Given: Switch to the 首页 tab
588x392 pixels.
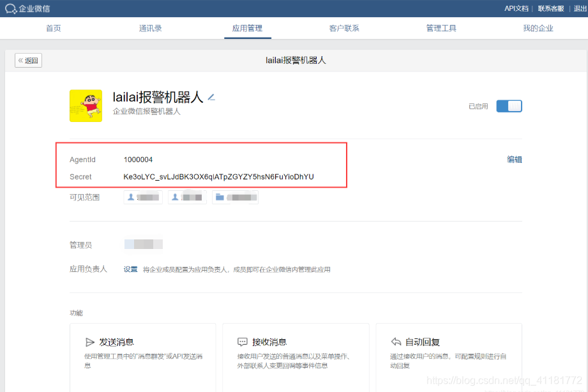Looking at the screenshot, I should pyautogui.click(x=53, y=28).
